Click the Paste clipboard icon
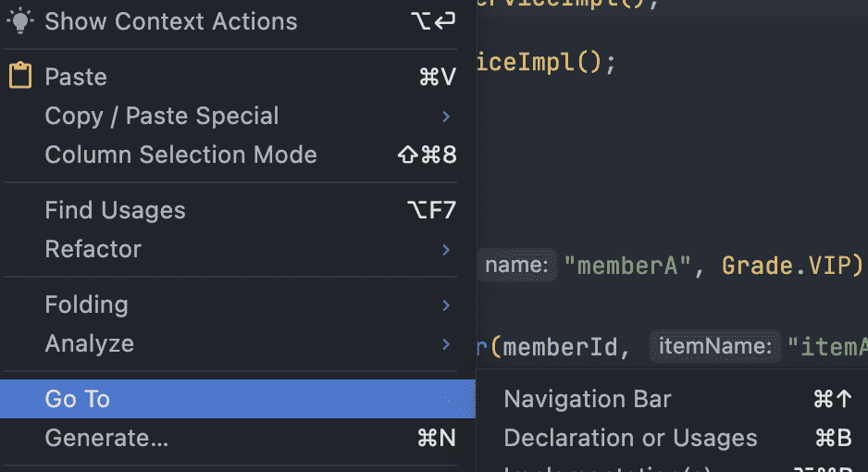 pyautogui.click(x=19, y=76)
